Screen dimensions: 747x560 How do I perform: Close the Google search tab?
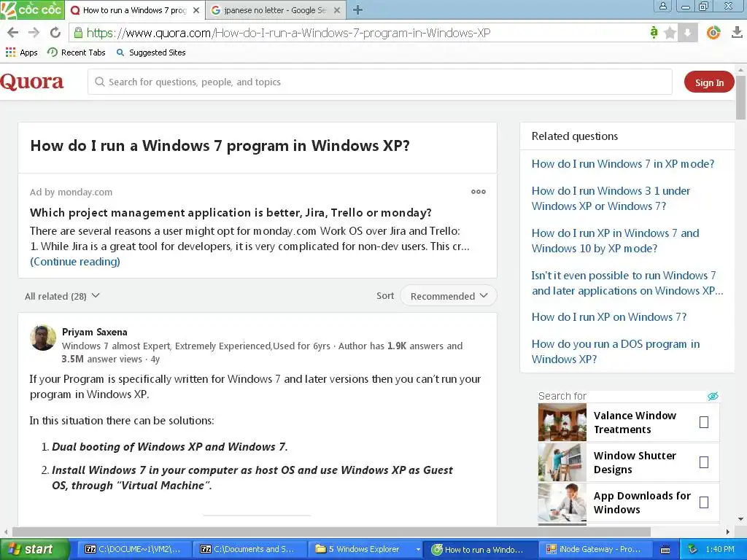click(337, 10)
